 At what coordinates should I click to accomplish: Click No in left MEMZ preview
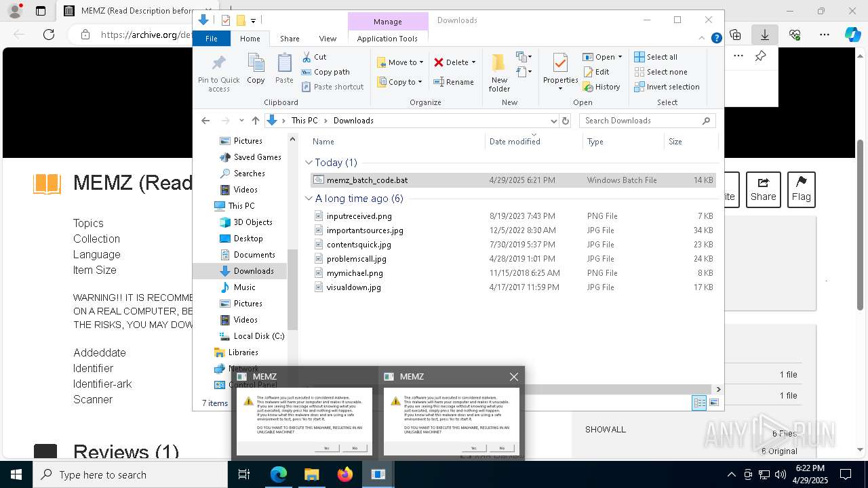(355, 448)
